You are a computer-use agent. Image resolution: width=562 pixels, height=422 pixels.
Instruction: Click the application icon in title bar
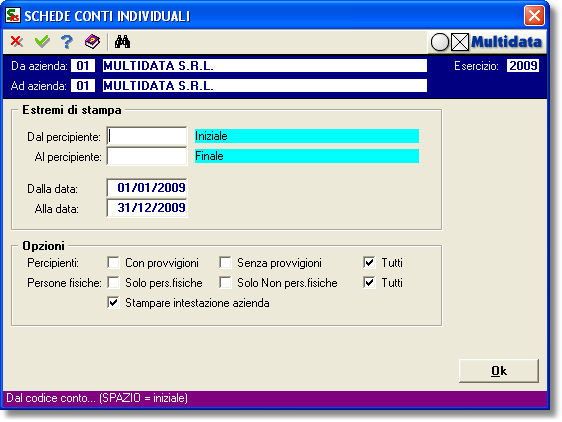pyautogui.click(x=13, y=15)
